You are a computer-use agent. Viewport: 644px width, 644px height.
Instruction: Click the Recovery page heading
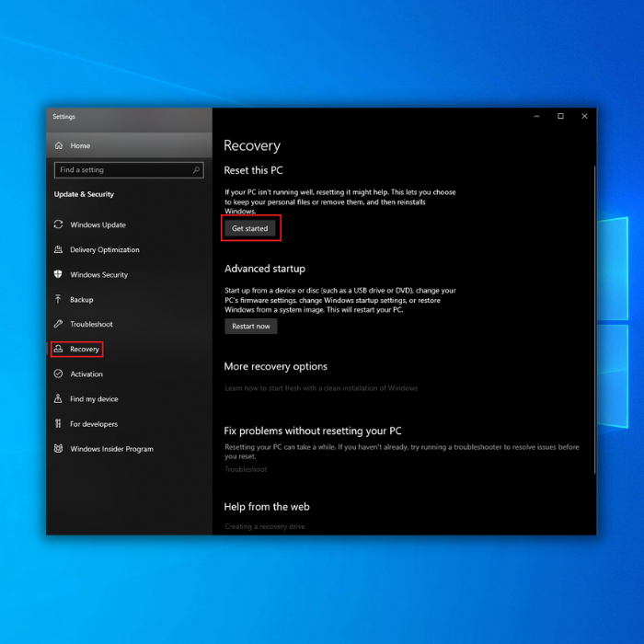point(252,145)
